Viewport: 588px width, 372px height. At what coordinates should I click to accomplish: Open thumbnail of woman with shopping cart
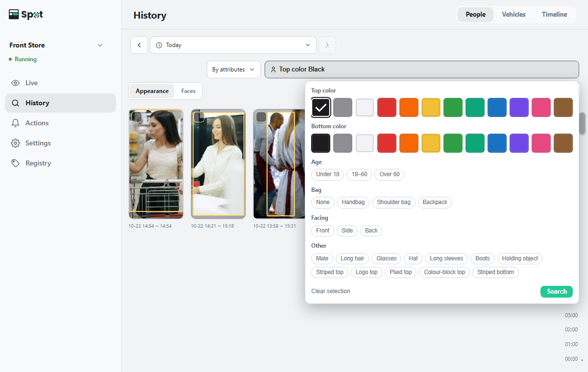(x=156, y=163)
